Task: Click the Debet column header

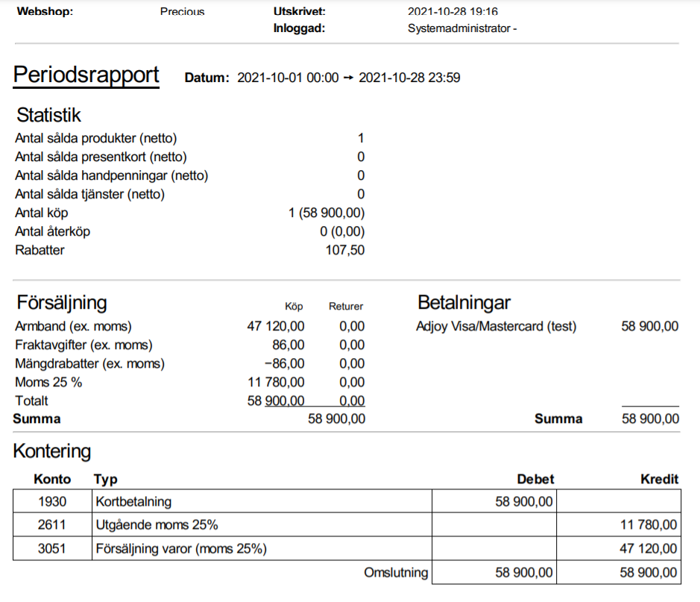Action: pos(535,479)
